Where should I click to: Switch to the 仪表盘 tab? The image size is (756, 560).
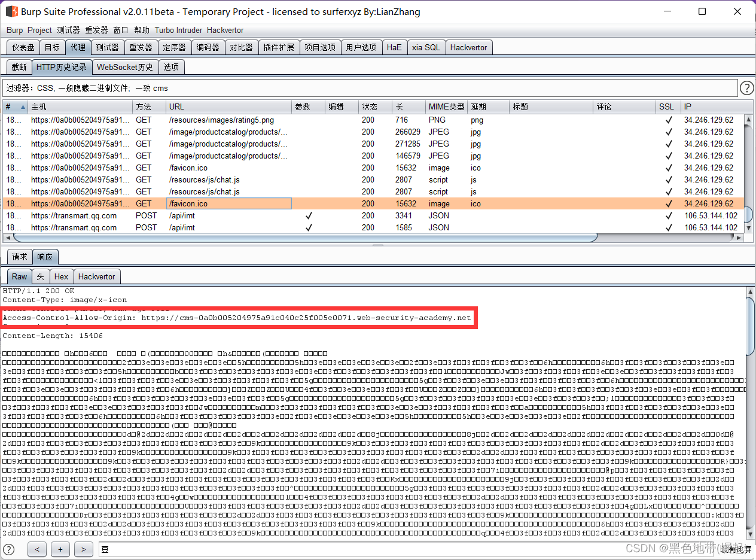[23, 47]
